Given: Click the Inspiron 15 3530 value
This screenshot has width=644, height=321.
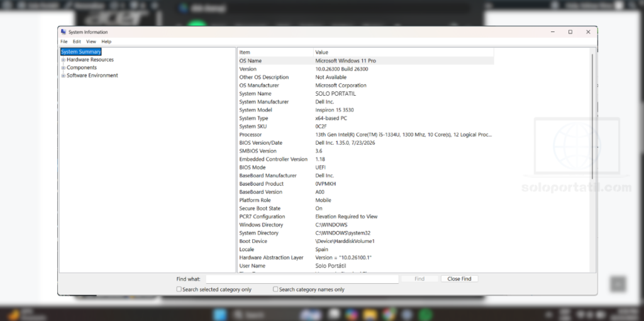Looking at the screenshot, I should pyautogui.click(x=335, y=110).
